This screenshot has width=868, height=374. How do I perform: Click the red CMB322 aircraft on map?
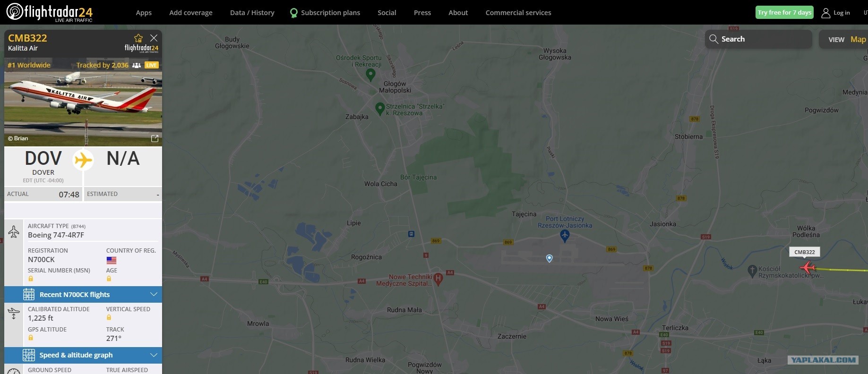[808, 268]
